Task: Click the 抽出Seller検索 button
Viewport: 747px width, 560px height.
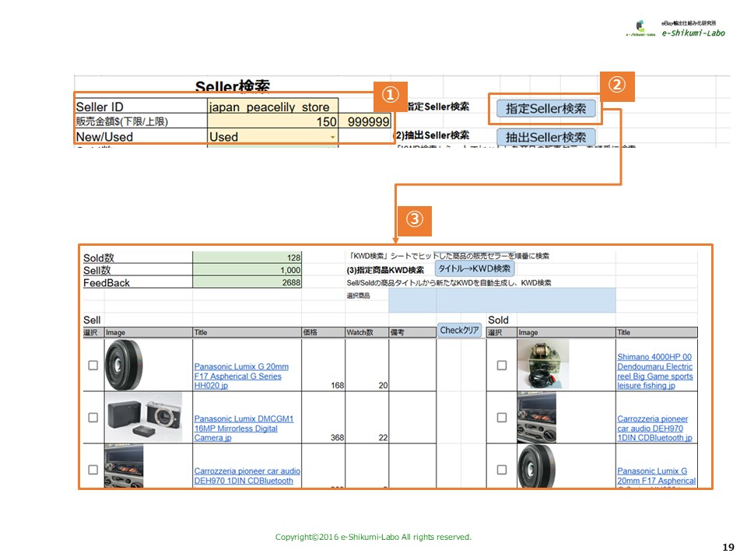Action: [546, 137]
